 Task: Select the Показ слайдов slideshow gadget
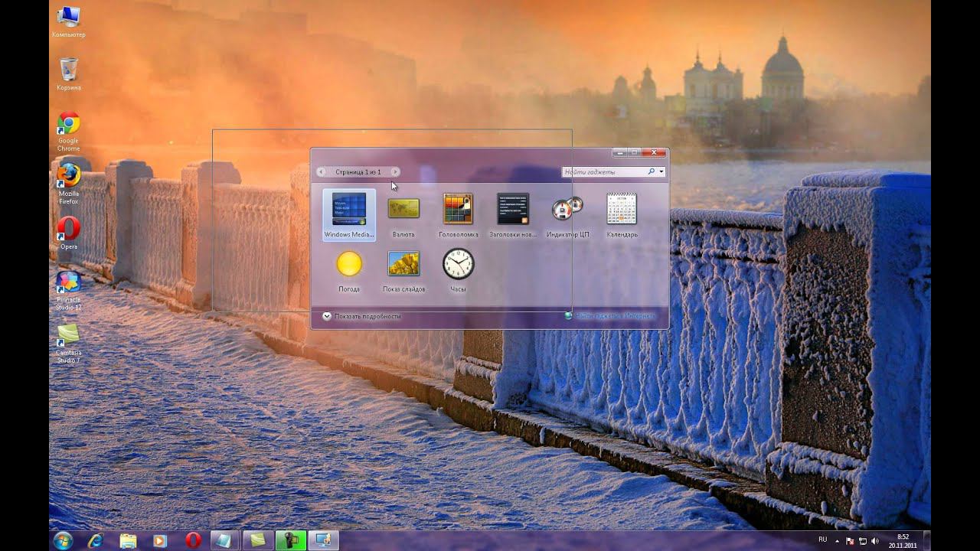point(403,270)
